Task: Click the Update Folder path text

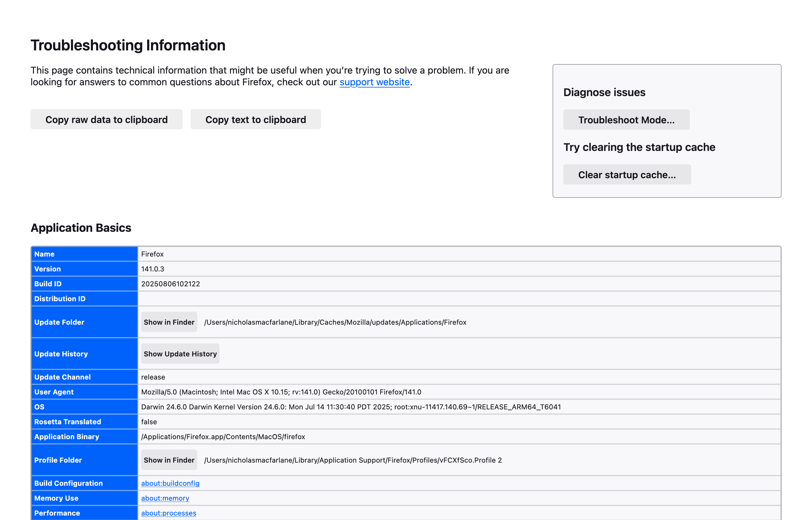Action: 335,322
